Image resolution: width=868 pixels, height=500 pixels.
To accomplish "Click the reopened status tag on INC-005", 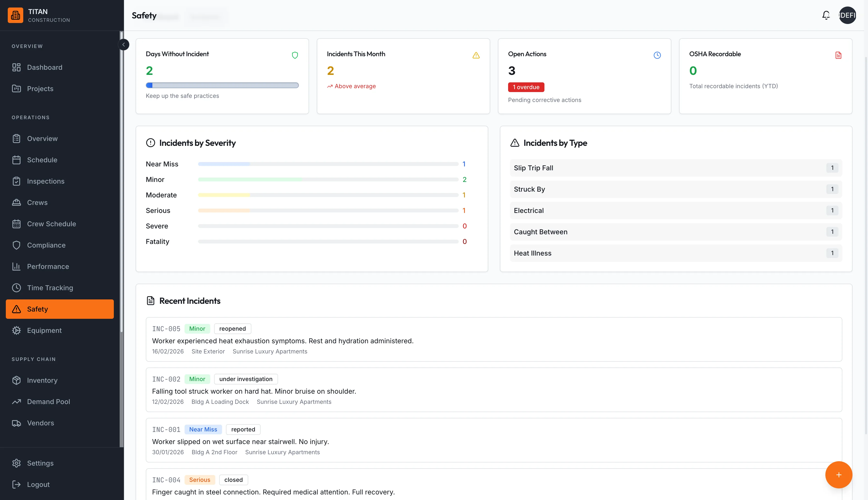I will tap(233, 329).
